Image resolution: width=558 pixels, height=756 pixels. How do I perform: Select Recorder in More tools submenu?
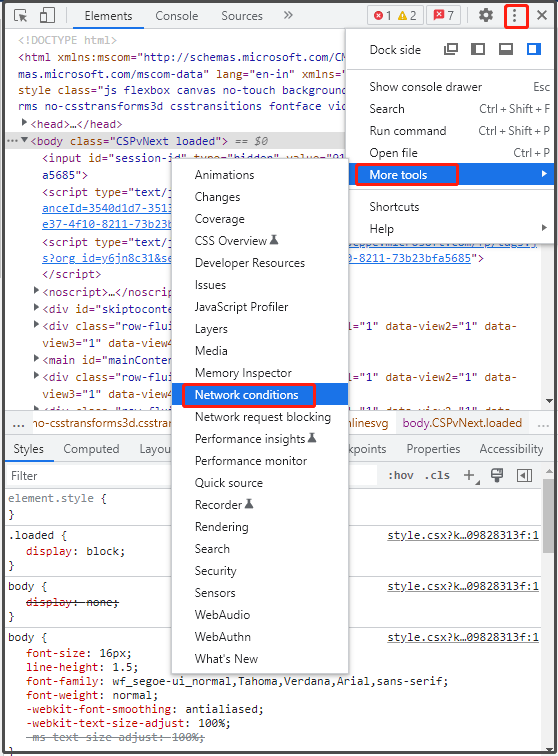(x=260, y=505)
